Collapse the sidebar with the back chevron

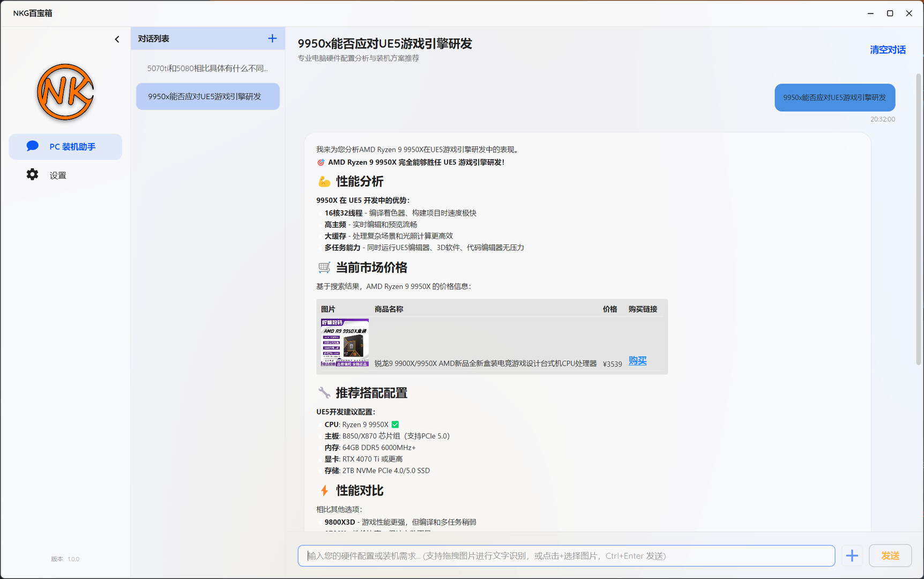point(117,39)
